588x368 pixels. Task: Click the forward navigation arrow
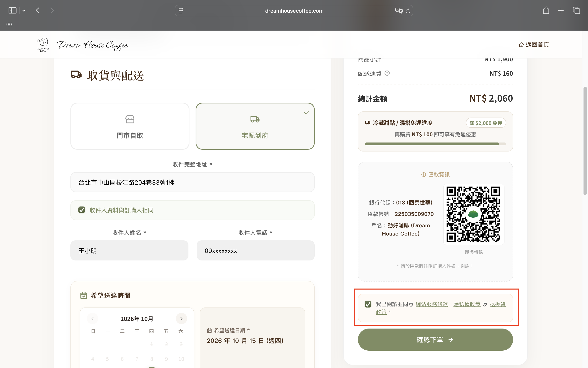pos(52,10)
